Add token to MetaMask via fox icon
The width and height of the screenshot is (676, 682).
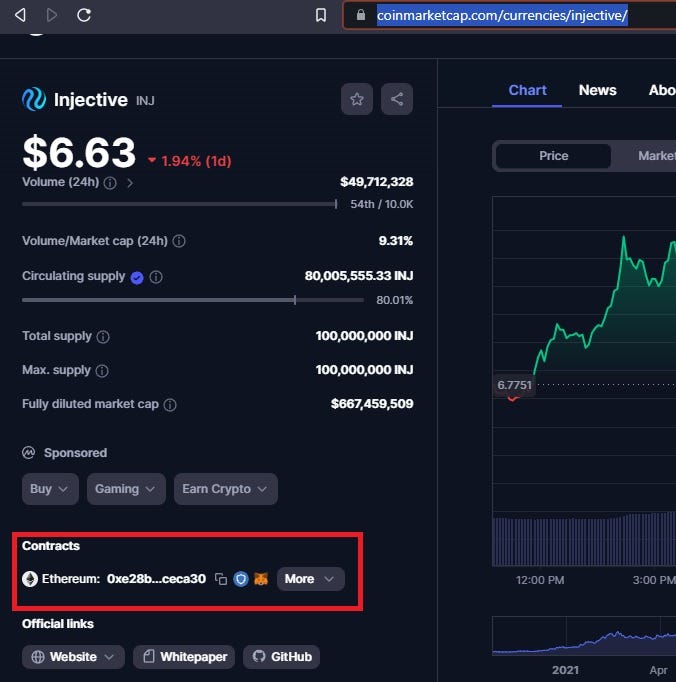(x=261, y=579)
